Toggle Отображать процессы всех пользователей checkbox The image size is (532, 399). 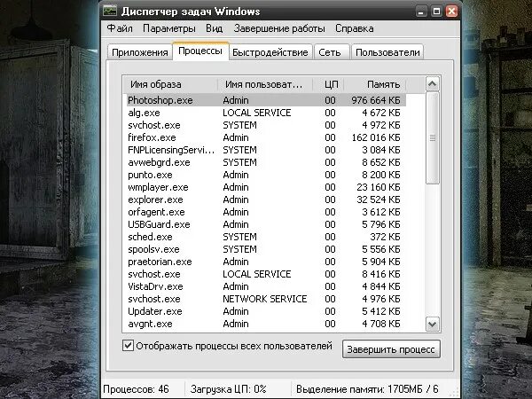(128, 346)
